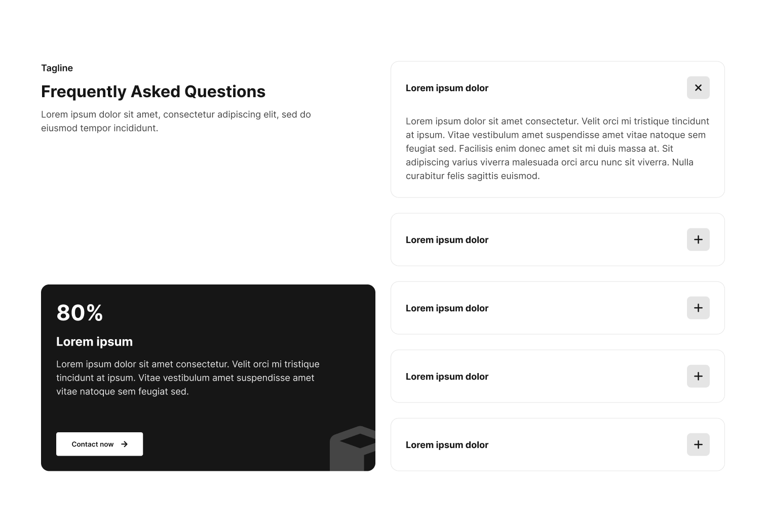
Task: Collapse the open FAQ using the X icon
Action: (698, 88)
